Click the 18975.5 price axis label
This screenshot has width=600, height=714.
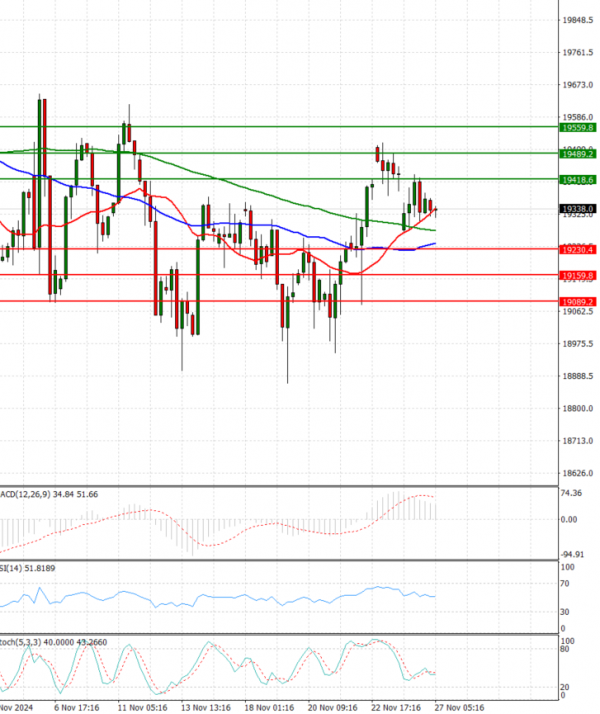click(578, 344)
